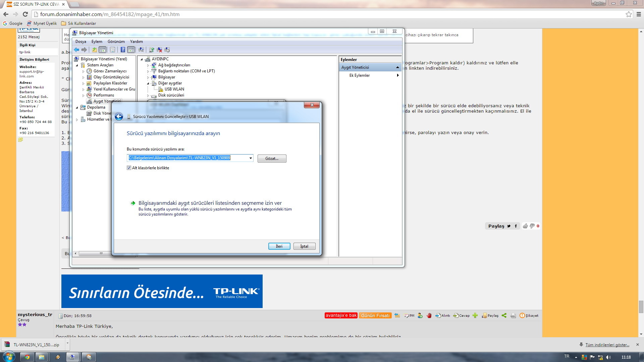This screenshot has width=644, height=362.
Task: Open Chrome from the taskbar
Action: pos(27,357)
